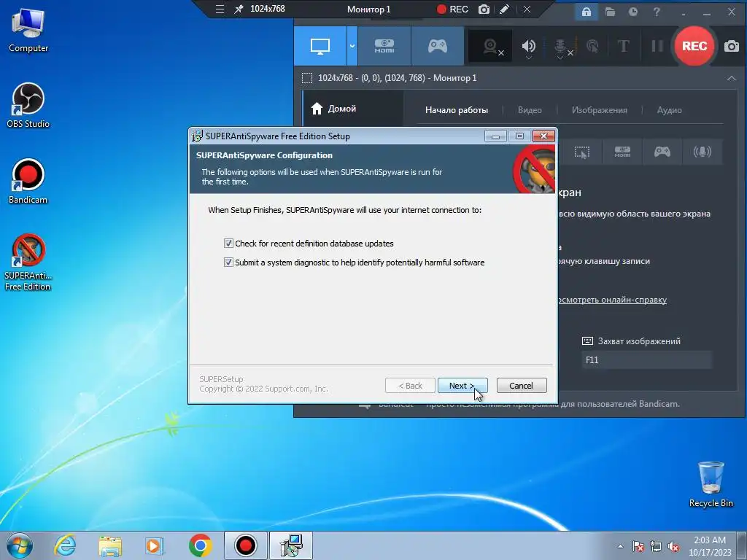
Task: Open Windows Explorer from taskbar
Action: pos(110,545)
